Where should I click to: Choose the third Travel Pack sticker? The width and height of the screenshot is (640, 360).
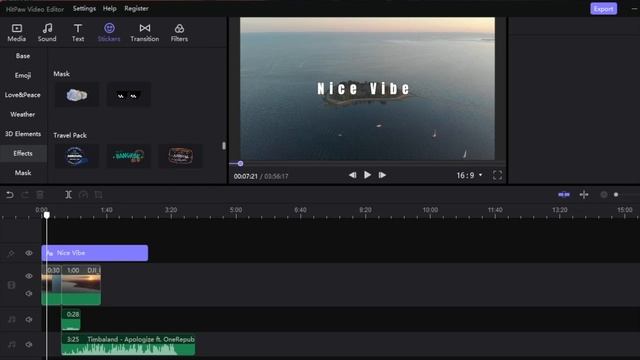pyautogui.click(x=180, y=156)
